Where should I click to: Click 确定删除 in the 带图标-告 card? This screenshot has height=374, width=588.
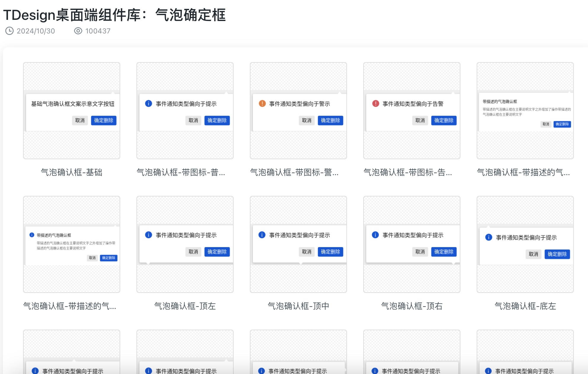444,120
